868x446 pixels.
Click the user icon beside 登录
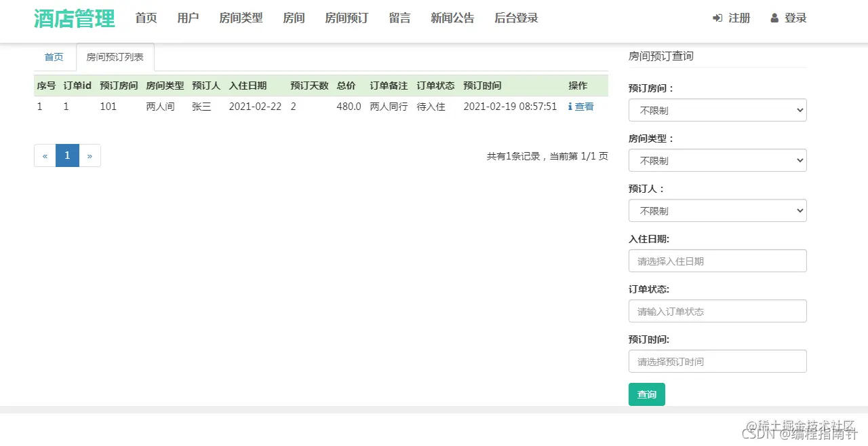(x=774, y=18)
